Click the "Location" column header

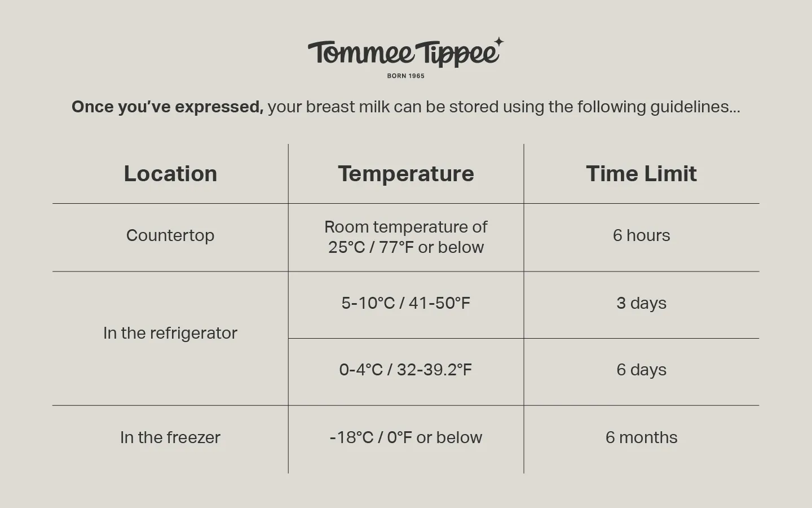coord(170,174)
